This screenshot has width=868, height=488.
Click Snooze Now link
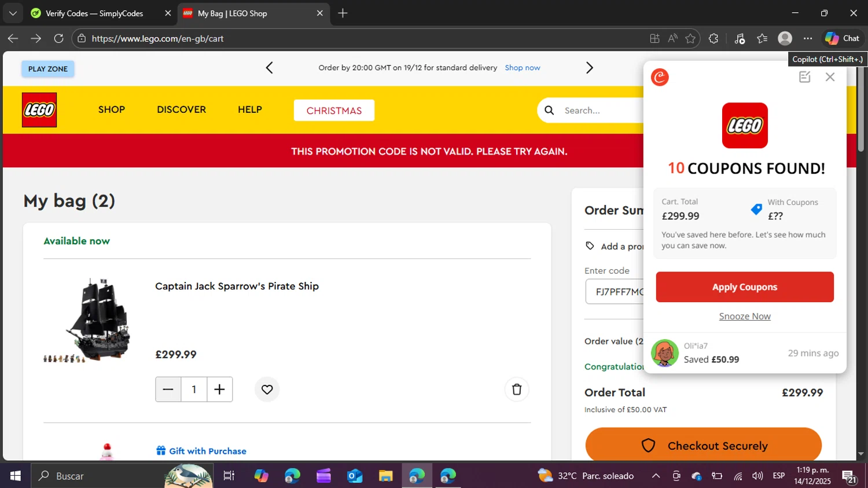point(745,316)
